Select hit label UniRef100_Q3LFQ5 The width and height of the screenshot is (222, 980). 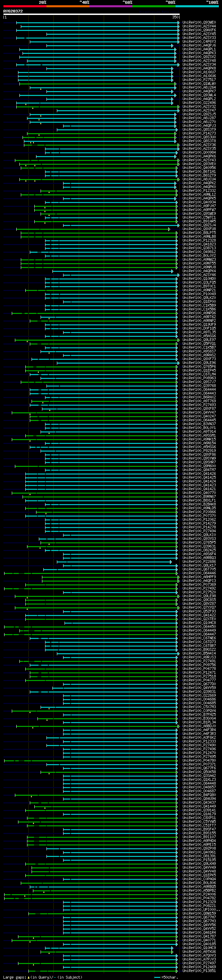[x=199, y=283]
